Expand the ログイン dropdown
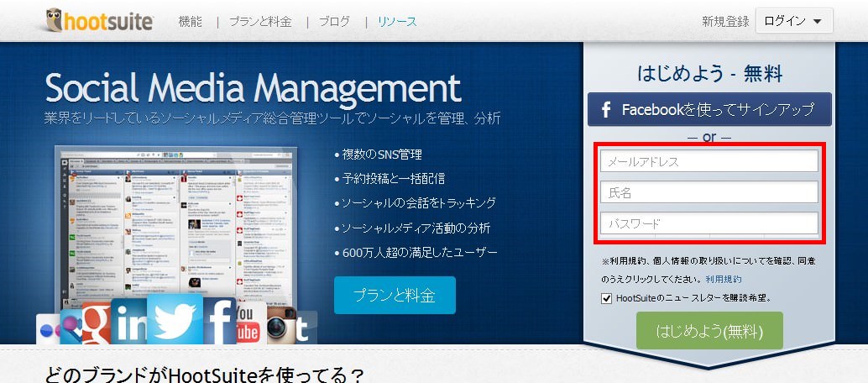868x383 pixels. [794, 21]
